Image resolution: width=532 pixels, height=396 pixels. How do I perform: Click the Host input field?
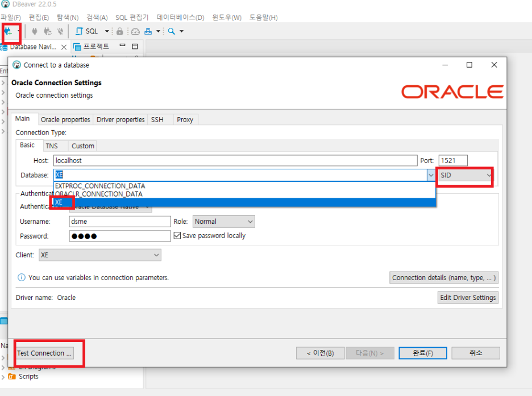click(x=235, y=161)
